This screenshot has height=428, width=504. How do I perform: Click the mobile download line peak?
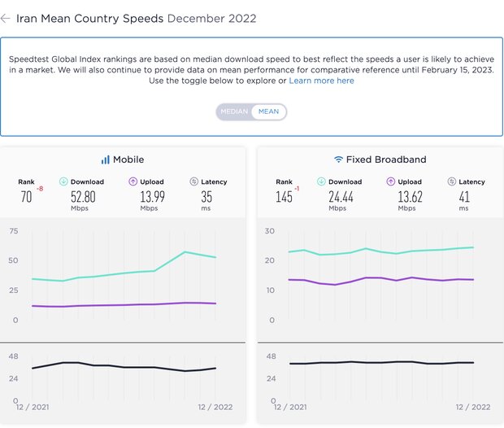[185, 252]
